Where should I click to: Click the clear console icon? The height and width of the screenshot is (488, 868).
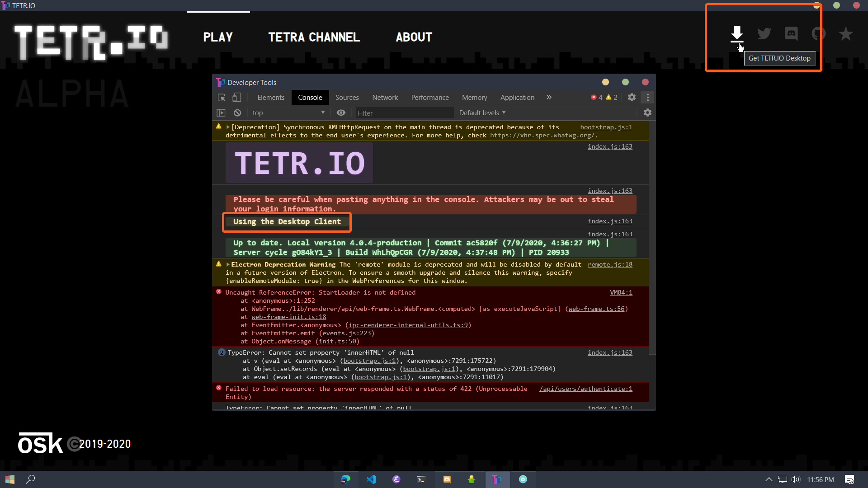pos(237,113)
